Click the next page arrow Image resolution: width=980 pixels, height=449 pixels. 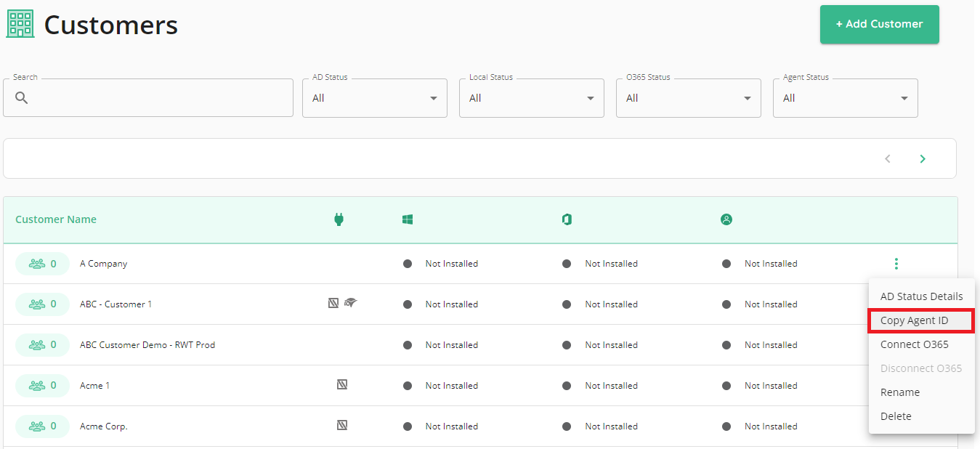click(x=923, y=158)
